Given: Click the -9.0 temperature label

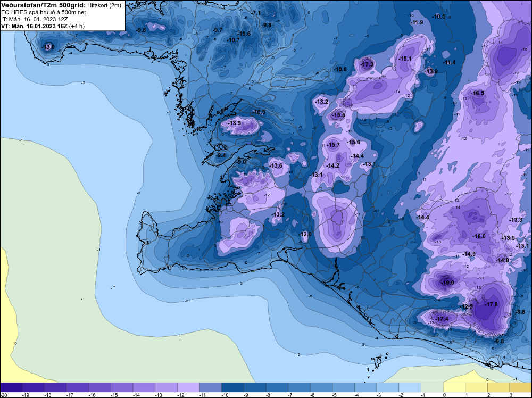Looking at the screenshot, I should point(240,162).
